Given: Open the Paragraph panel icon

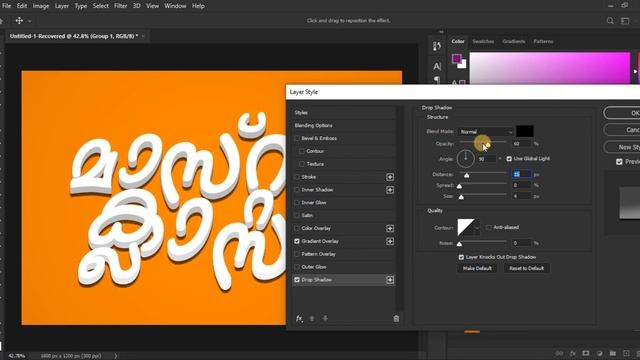Looking at the screenshot, I should pos(437,80).
